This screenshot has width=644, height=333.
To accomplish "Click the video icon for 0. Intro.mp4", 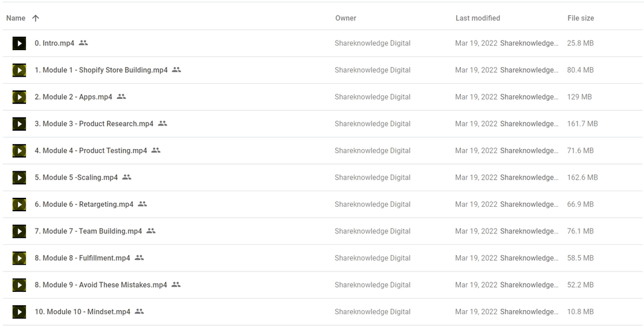I will pyautogui.click(x=19, y=43).
